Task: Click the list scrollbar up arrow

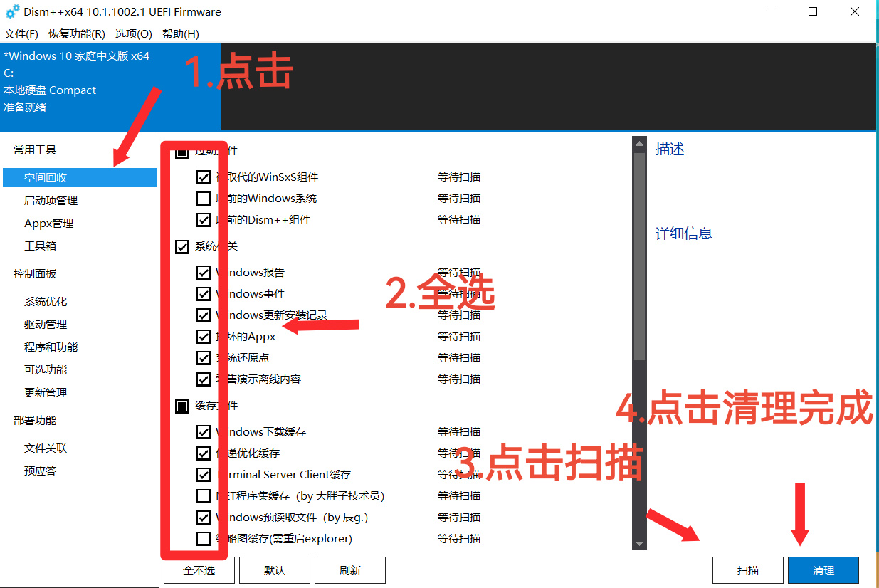Action: tap(639, 143)
